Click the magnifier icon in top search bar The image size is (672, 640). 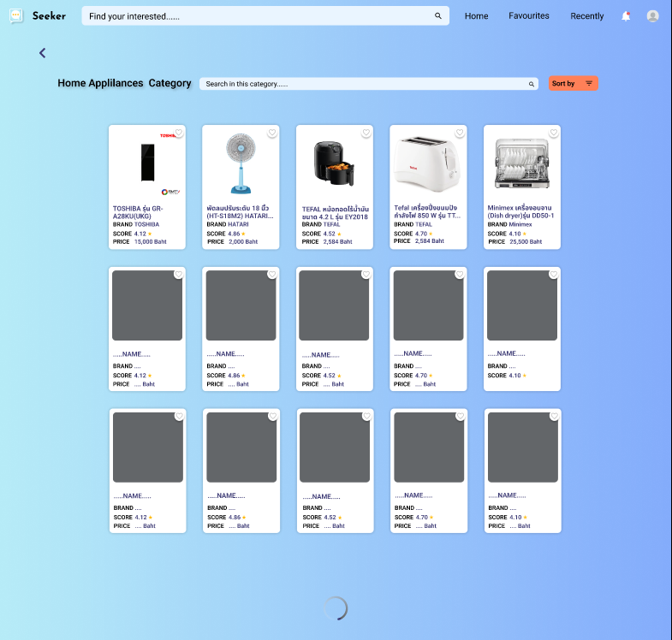(x=438, y=16)
